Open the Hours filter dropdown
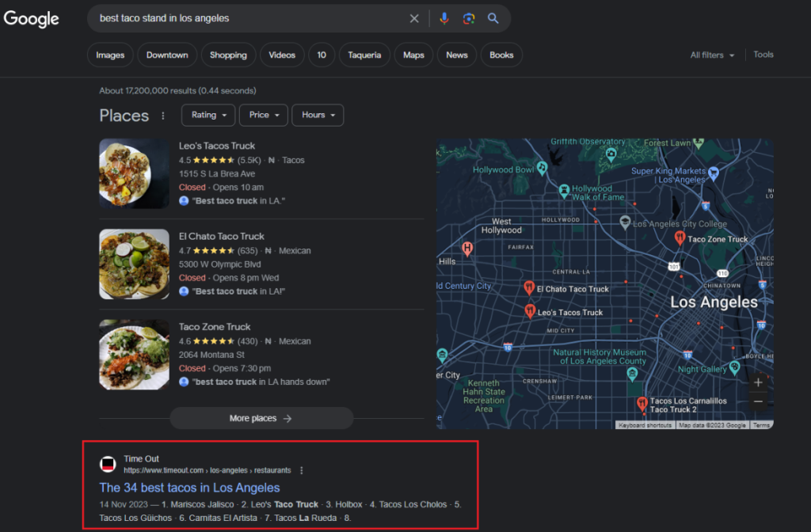The width and height of the screenshot is (811, 532). point(318,115)
